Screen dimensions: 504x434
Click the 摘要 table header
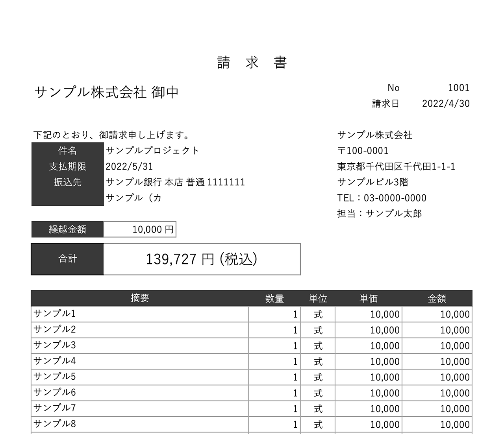point(140,298)
